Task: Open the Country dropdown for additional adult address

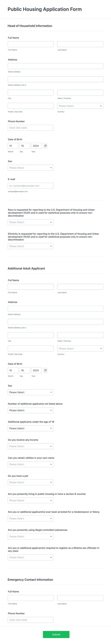Action: 80,348
